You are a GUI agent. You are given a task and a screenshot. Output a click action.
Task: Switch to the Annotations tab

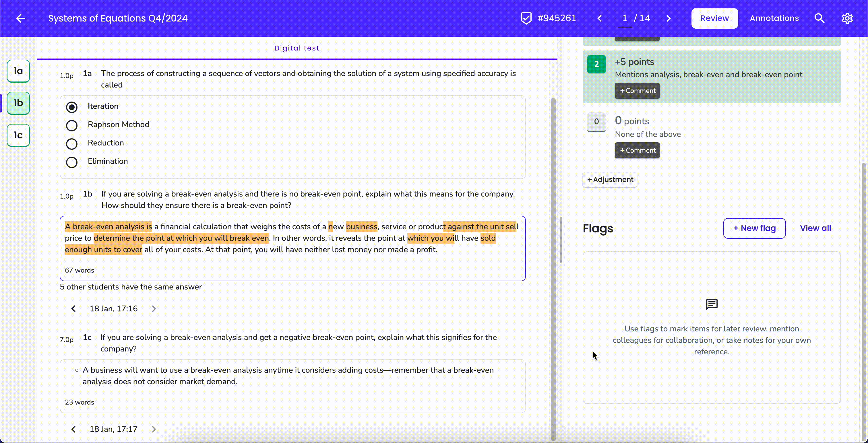(774, 18)
